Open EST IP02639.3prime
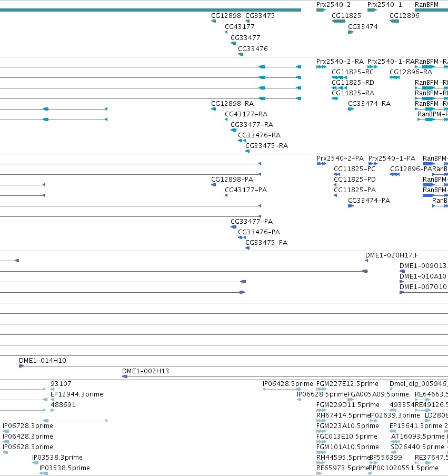This screenshot has width=448, height=476. point(395,415)
